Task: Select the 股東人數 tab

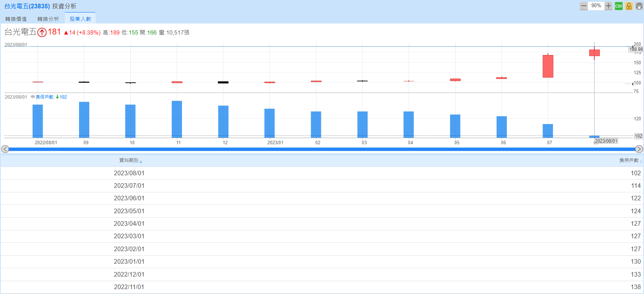Action: click(x=80, y=19)
